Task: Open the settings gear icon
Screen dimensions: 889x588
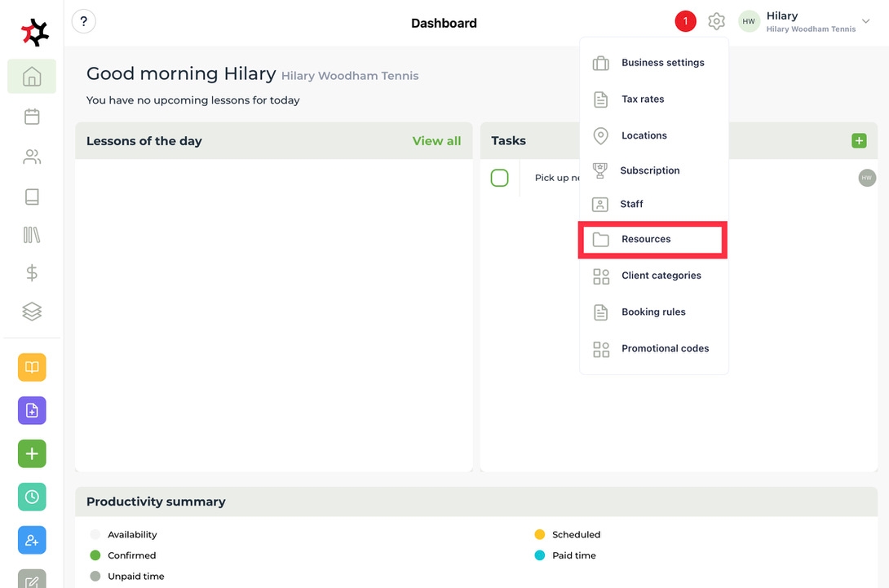Action: [716, 22]
